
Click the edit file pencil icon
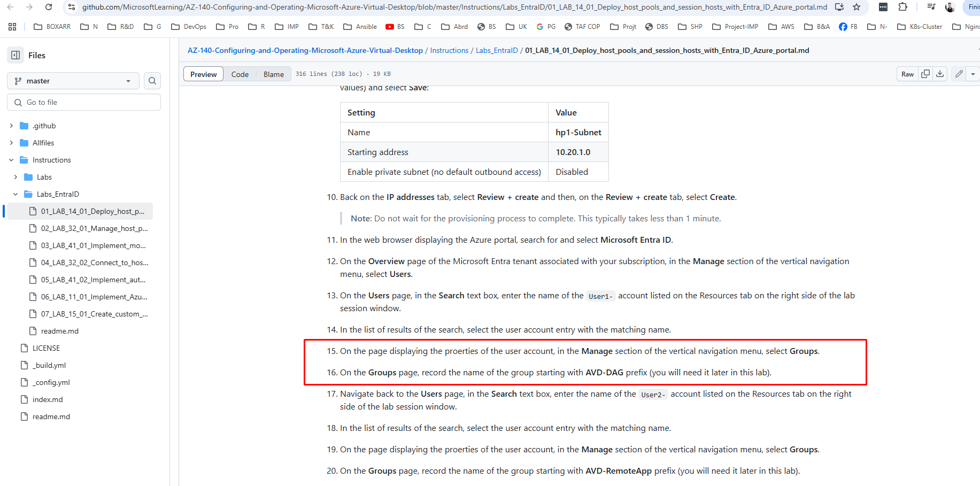959,74
